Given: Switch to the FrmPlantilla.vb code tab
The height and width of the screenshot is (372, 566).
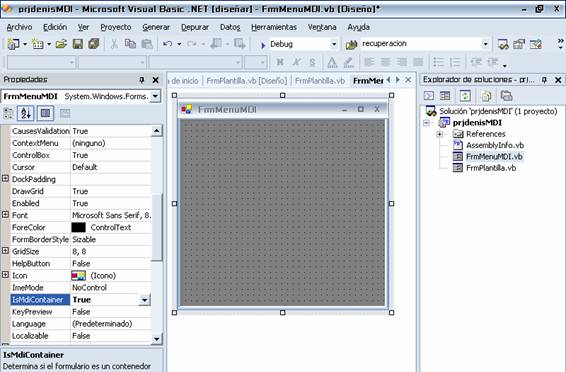Looking at the screenshot, I should coord(320,80).
